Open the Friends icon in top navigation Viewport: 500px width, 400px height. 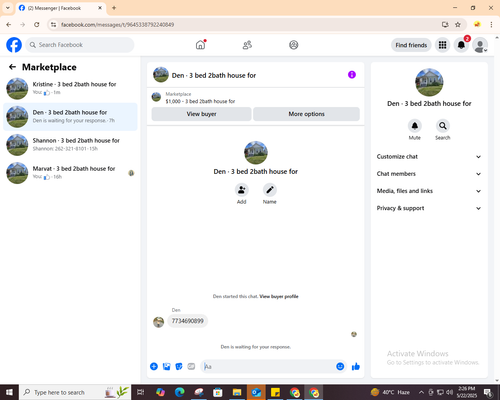tap(247, 45)
